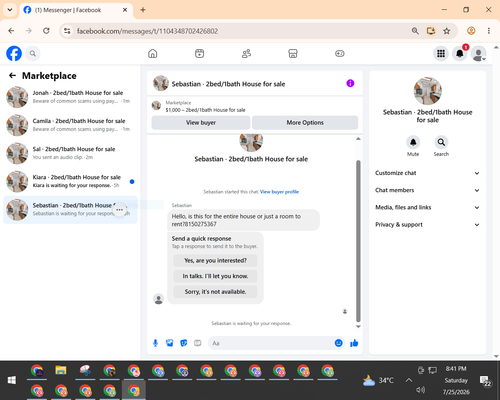500x400 pixels.
Task: Bookmark this page with the star icon
Action: pyautogui.click(x=447, y=31)
